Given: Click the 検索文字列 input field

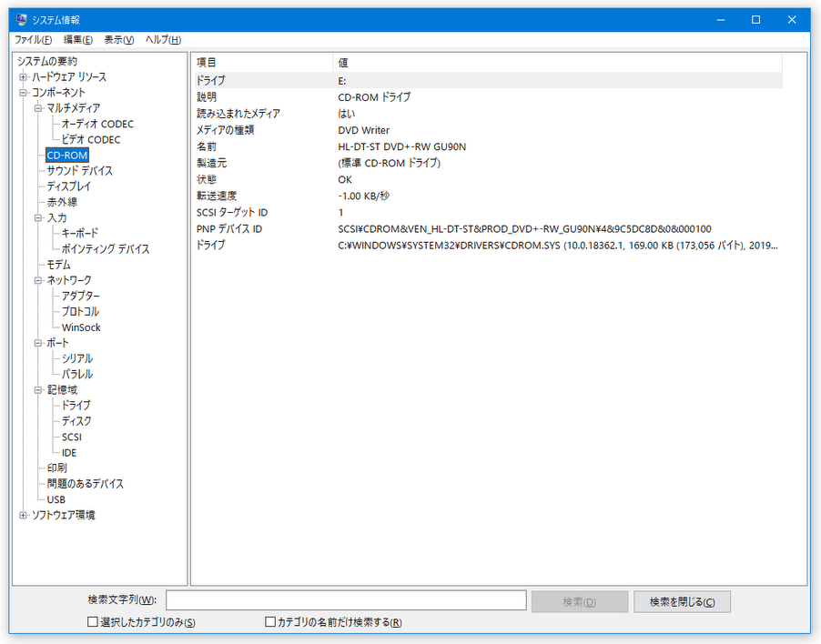Looking at the screenshot, I should click(x=346, y=600).
